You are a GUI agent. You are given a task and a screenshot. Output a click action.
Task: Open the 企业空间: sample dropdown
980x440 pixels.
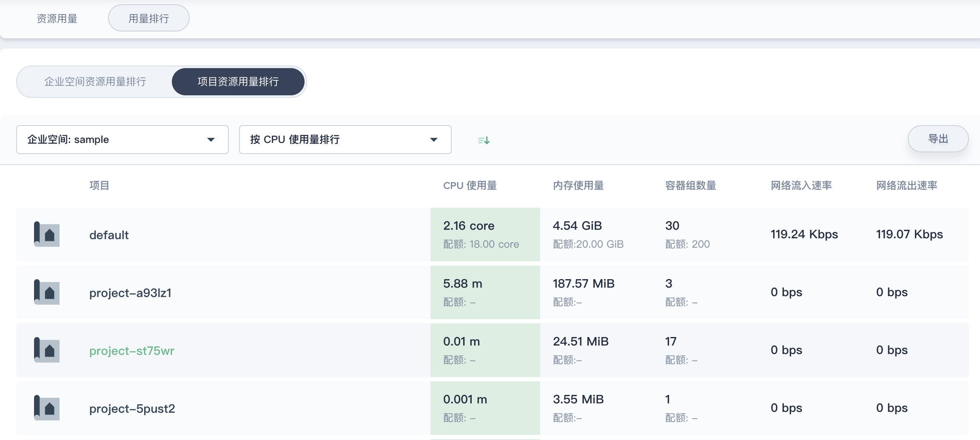pos(122,140)
